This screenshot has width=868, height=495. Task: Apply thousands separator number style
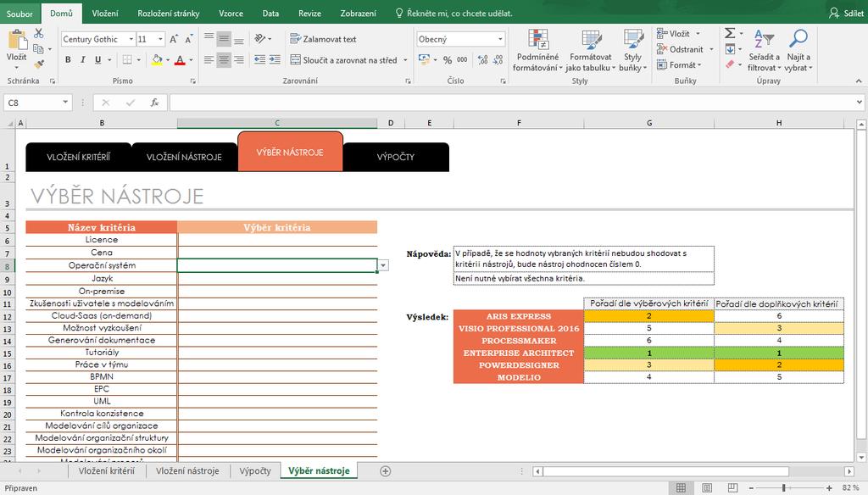tap(462, 60)
